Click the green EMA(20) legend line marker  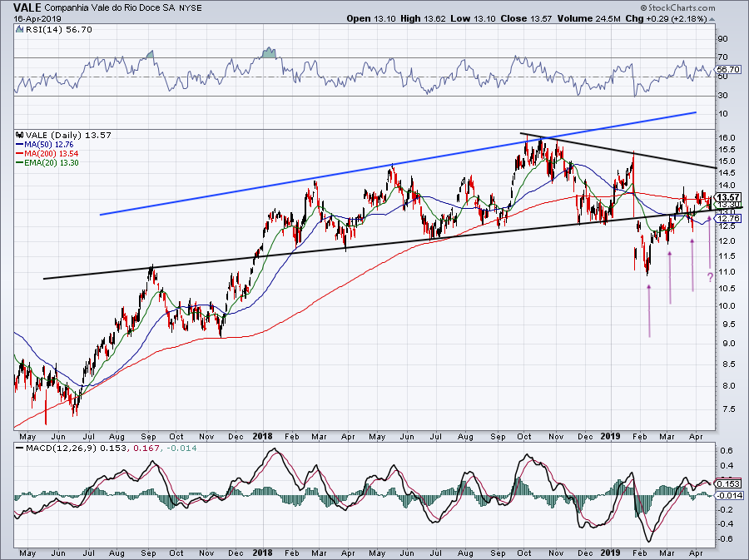[20, 163]
